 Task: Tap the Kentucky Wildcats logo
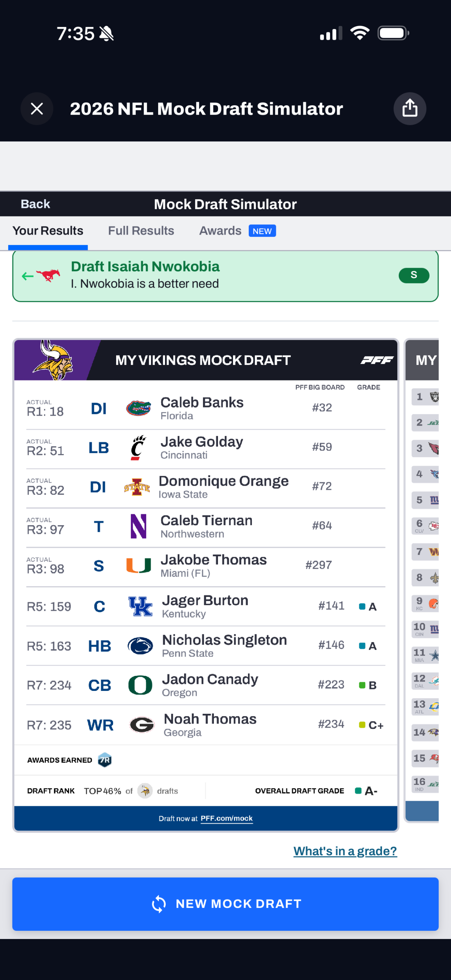[140, 606]
